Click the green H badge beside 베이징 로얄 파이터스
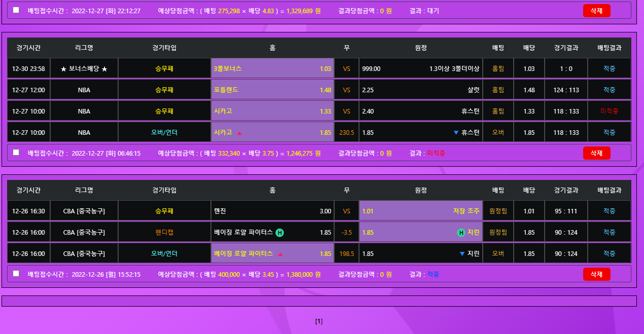 click(280, 233)
